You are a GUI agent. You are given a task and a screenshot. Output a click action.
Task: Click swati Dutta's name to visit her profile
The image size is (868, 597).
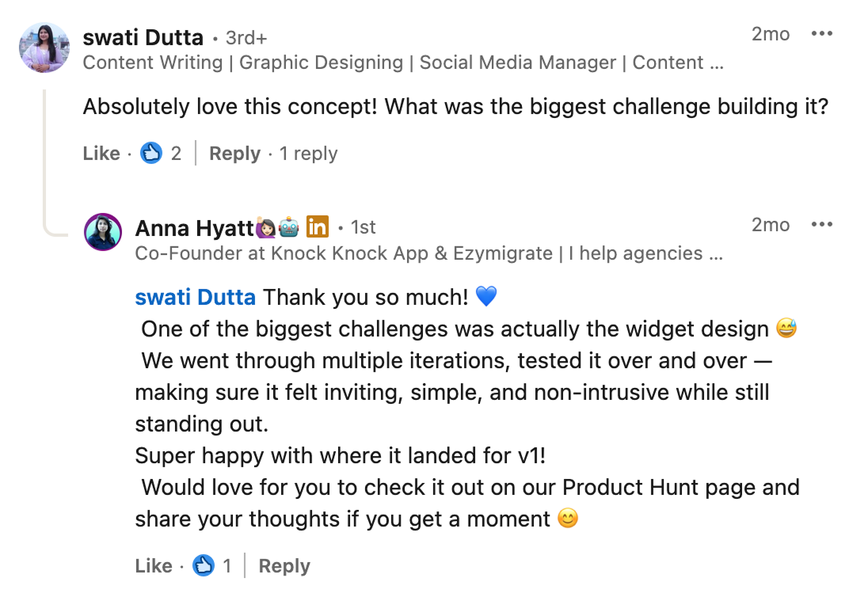[x=143, y=36]
